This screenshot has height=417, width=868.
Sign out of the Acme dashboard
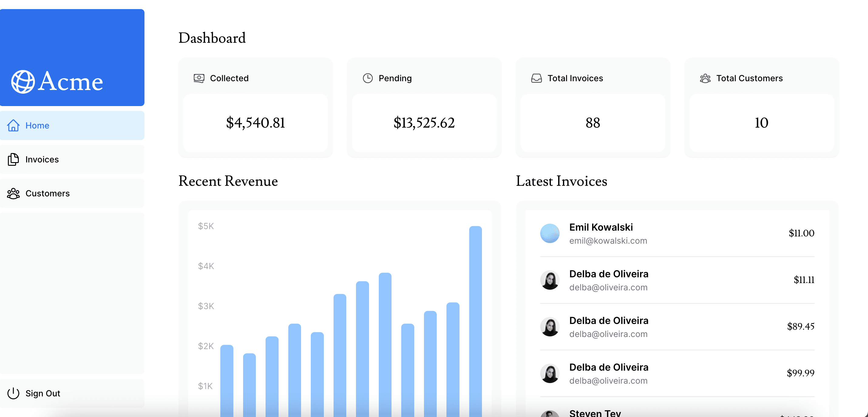(x=43, y=393)
